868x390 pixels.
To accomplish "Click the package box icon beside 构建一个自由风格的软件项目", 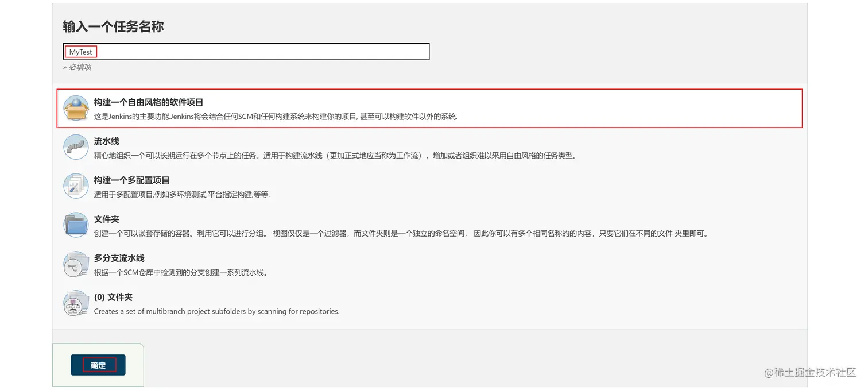I will tap(76, 109).
